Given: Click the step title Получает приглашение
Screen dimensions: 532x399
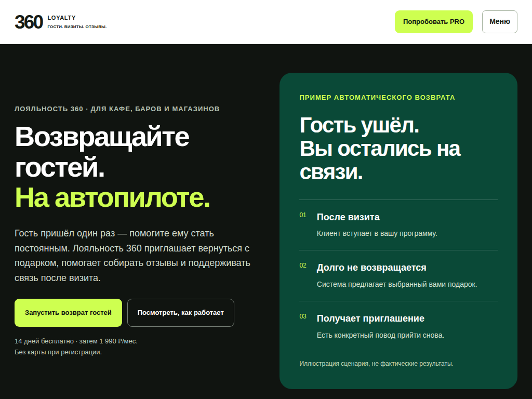Looking at the screenshot, I should tap(370, 318).
